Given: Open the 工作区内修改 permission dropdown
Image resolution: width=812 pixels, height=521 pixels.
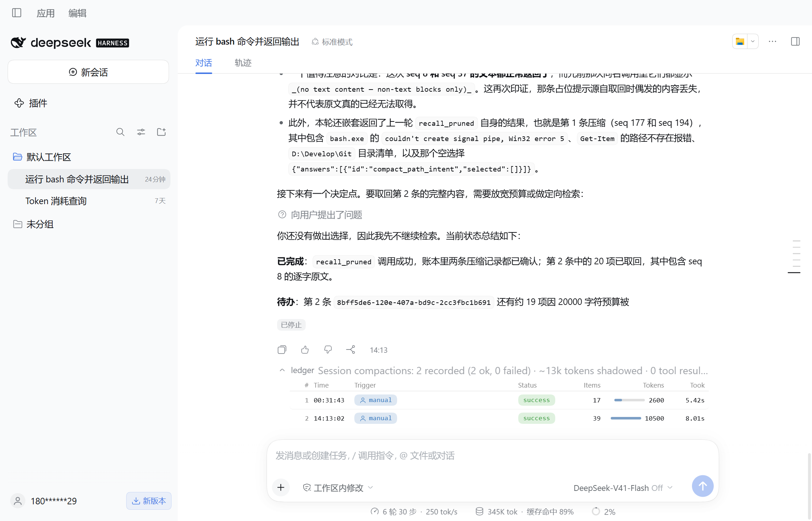Looking at the screenshot, I should [338, 488].
